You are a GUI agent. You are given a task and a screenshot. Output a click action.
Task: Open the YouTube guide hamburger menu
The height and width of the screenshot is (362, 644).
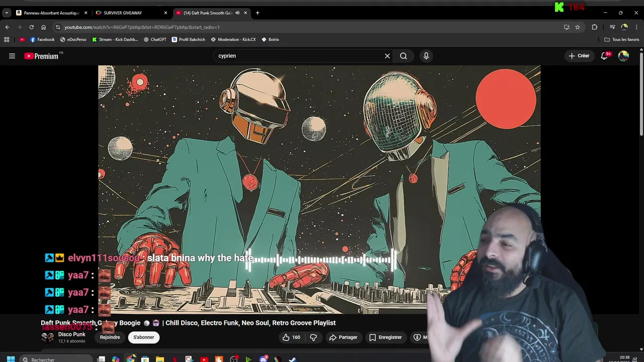coord(12,56)
